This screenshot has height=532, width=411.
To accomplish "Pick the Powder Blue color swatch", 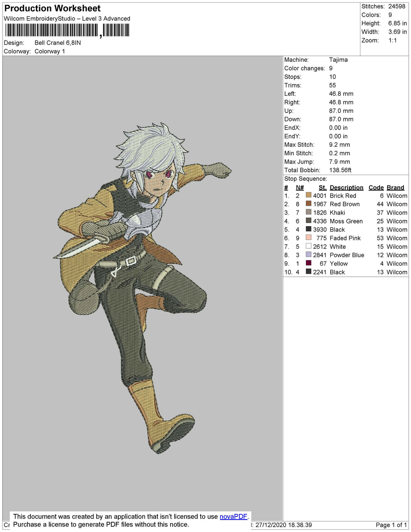I will [309, 254].
